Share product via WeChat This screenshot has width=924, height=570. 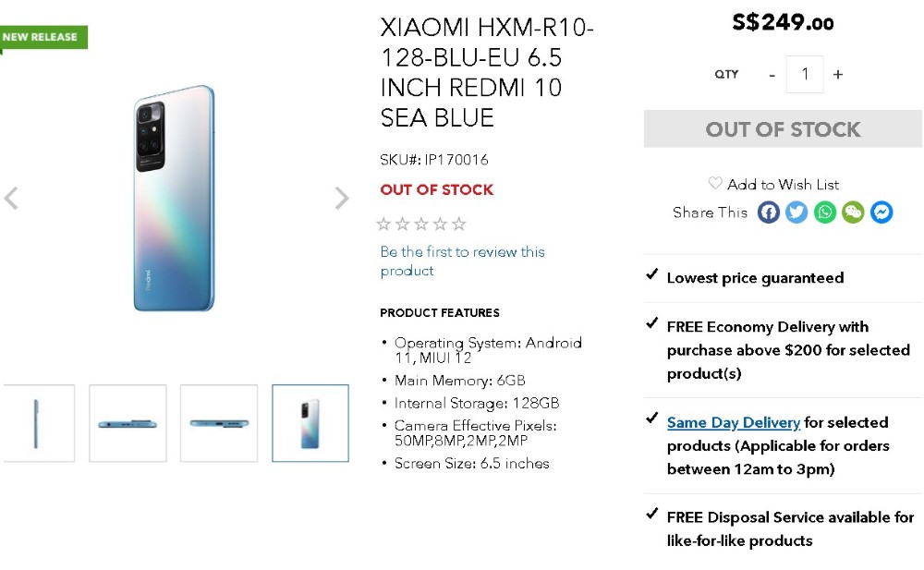click(853, 212)
